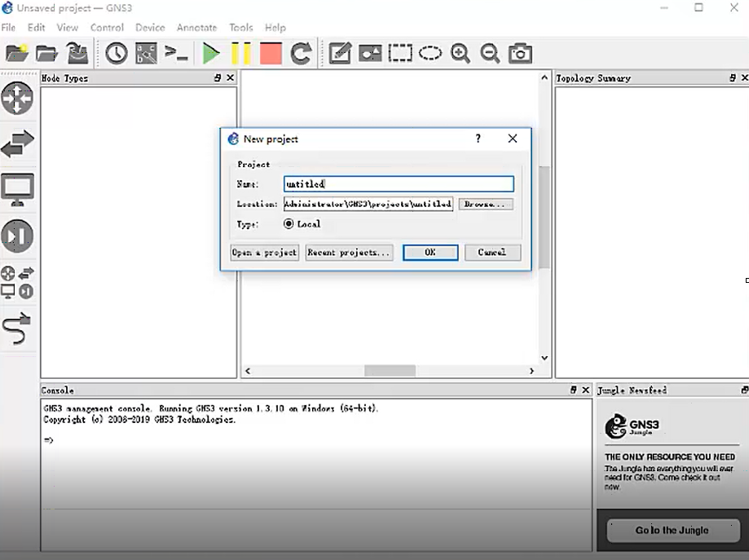Click the Open a project button

[265, 253]
